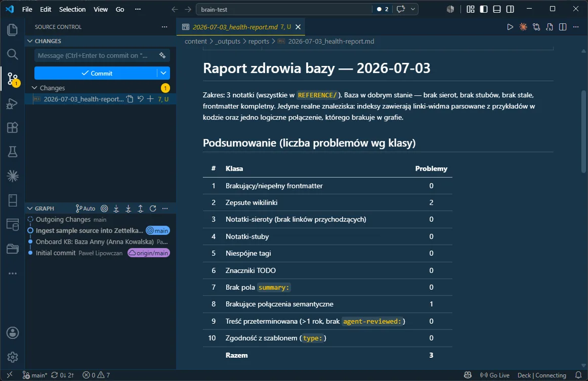588x381 pixels.
Task: Open the Extensions view
Action: (12, 128)
